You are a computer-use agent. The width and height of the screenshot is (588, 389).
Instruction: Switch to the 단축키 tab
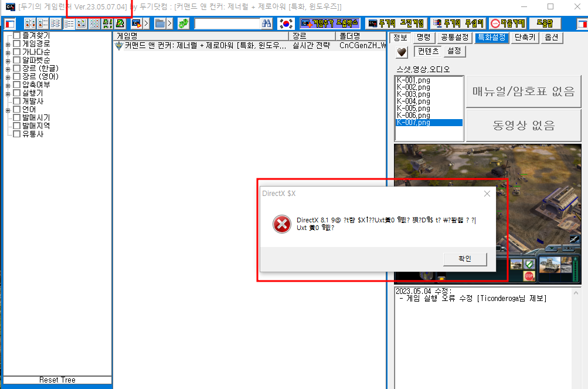pos(525,38)
